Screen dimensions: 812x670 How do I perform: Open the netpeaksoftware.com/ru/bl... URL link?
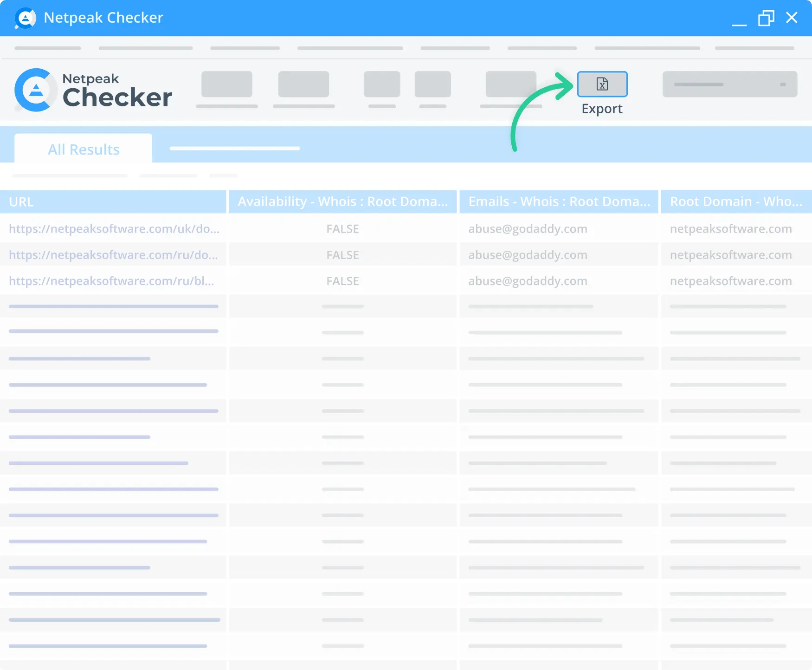pos(111,281)
